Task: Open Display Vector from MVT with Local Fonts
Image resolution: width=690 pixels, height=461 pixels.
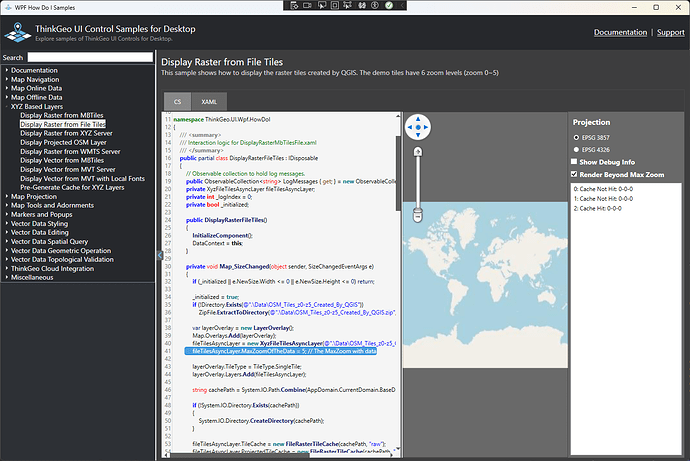Action: coord(82,179)
